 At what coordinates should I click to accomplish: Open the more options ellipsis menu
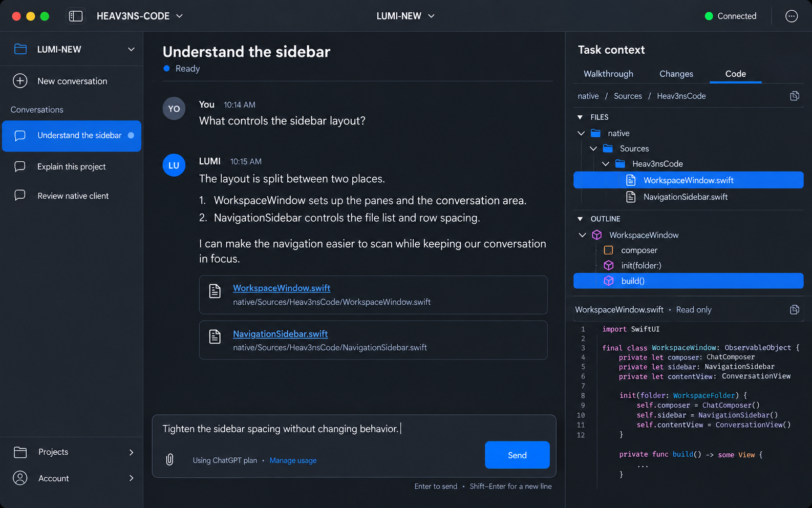tap(792, 16)
